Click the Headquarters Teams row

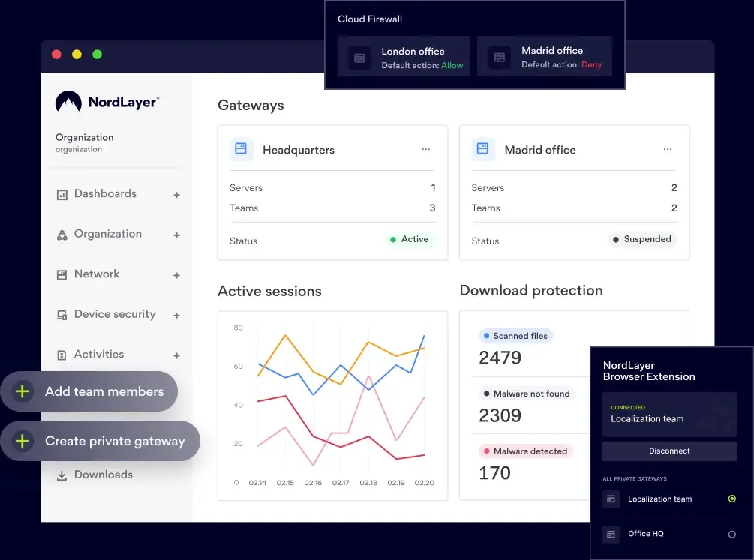333,208
